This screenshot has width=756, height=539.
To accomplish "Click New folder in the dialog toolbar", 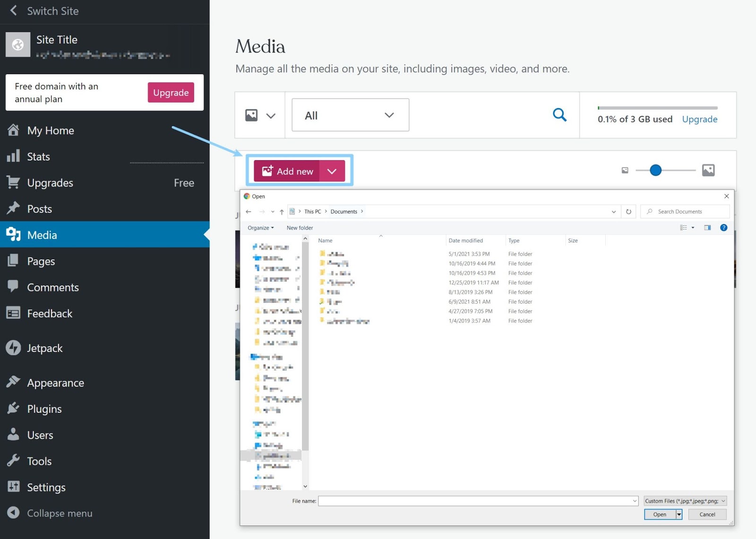I will [x=299, y=227].
